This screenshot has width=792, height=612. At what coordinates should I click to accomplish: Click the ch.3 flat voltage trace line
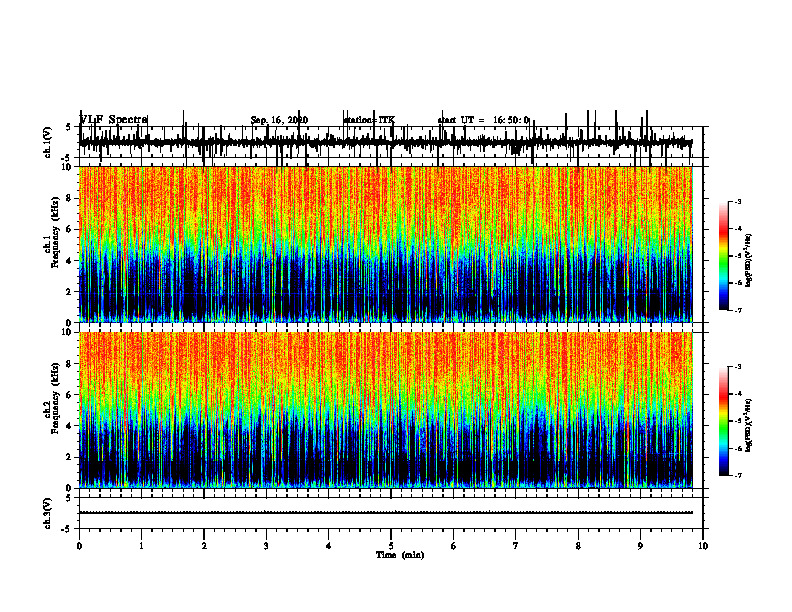coord(386,513)
